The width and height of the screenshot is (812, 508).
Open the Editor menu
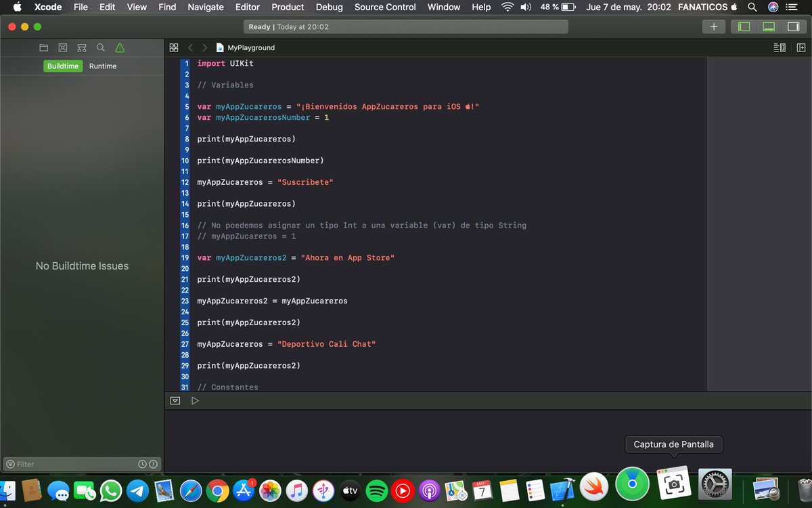click(x=248, y=7)
